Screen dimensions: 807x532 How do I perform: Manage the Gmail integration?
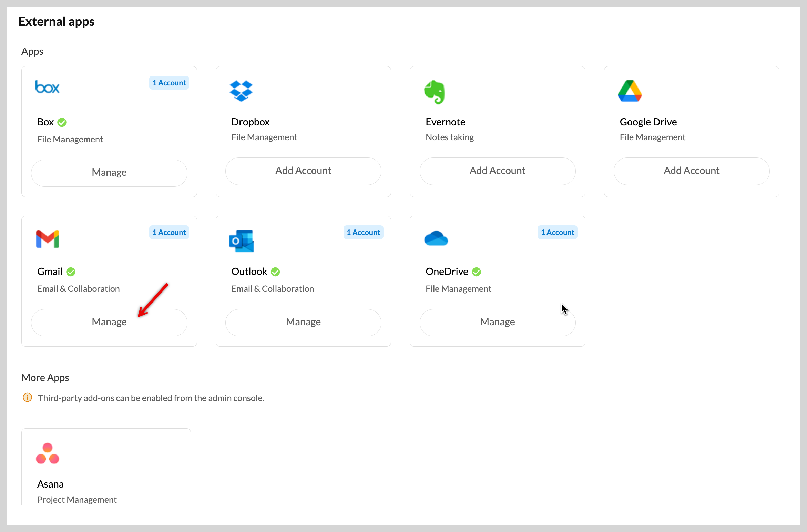tap(109, 322)
